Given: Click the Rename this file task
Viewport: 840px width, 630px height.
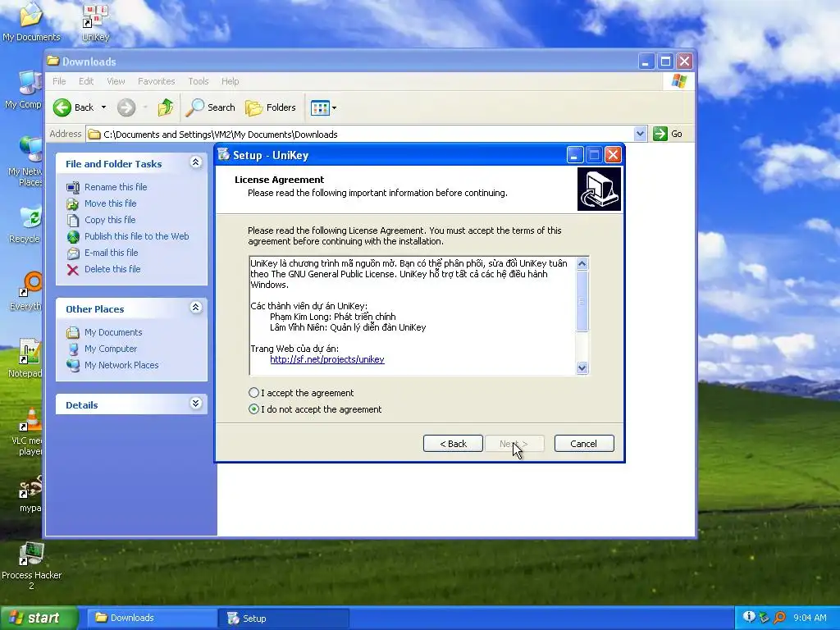Looking at the screenshot, I should (116, 187).
